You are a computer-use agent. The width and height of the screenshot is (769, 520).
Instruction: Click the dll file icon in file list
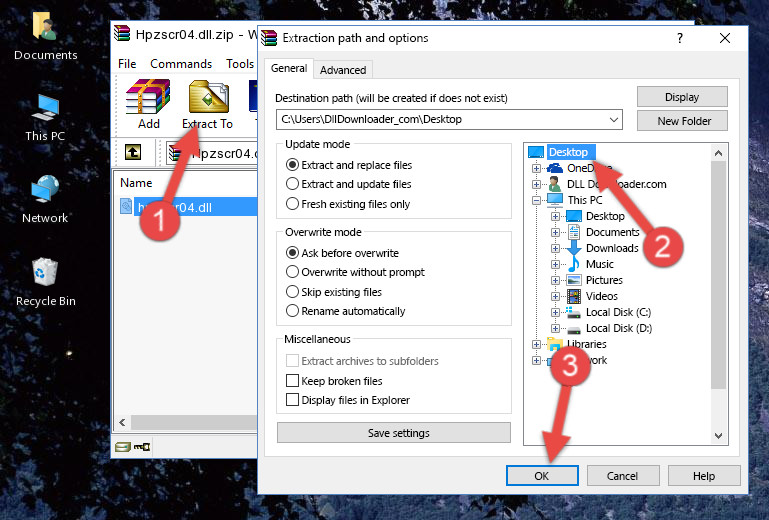click(126, 206)
